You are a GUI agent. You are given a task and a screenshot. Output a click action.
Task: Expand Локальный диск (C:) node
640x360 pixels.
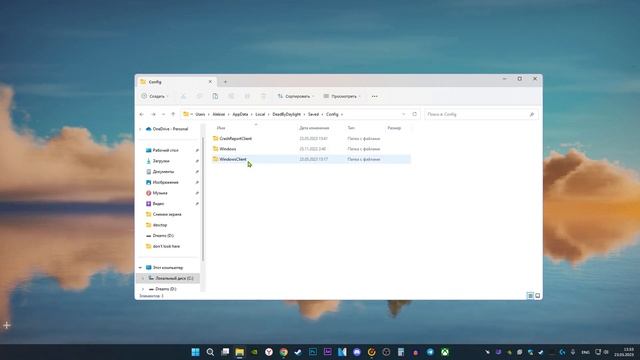coord(143,278)
